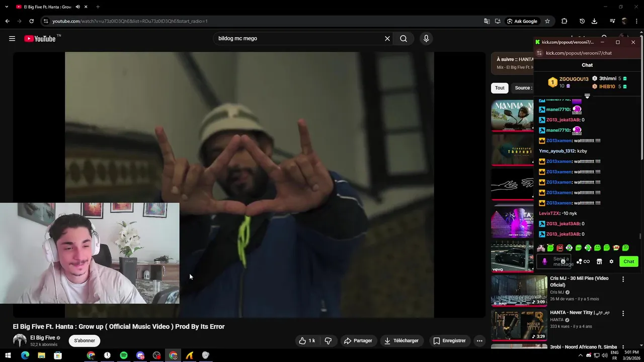Click LevixTZX username in chat
The image size is (644, 362).
(x=549, y=214)
